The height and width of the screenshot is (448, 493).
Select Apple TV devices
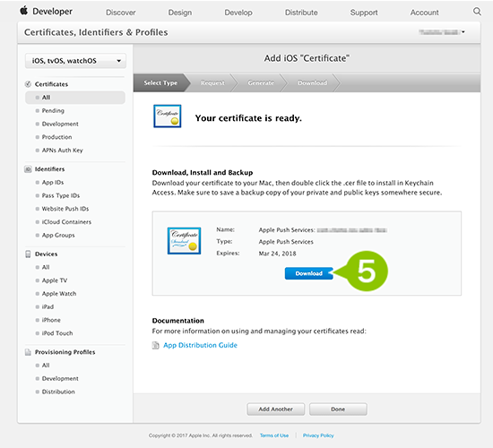point(55,280)
